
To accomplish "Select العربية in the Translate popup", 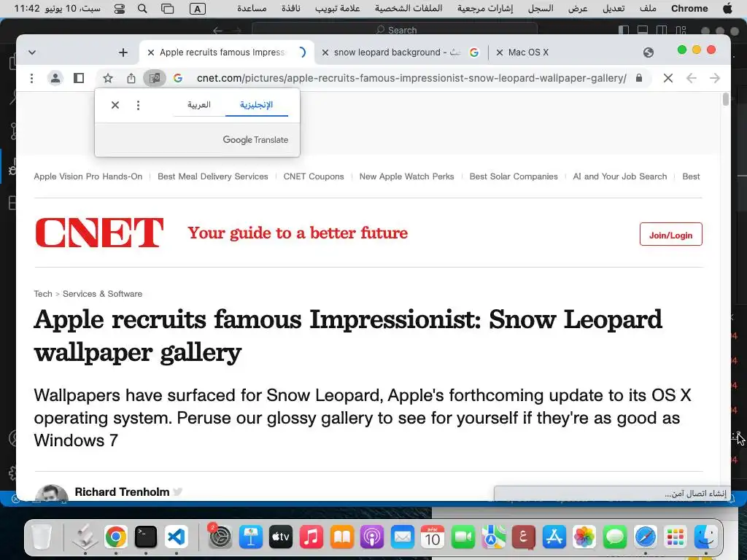I will point(198,105).
